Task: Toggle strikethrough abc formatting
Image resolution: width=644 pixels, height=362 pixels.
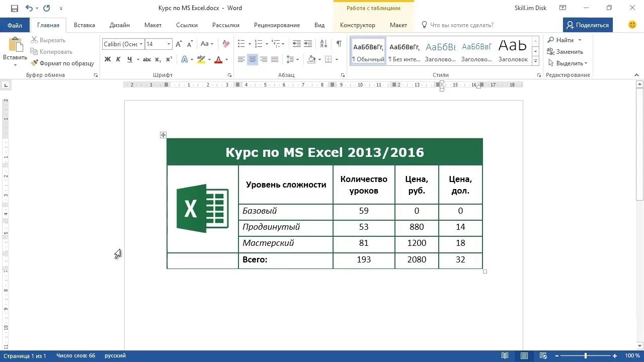Action: click(x=147, y=59)
